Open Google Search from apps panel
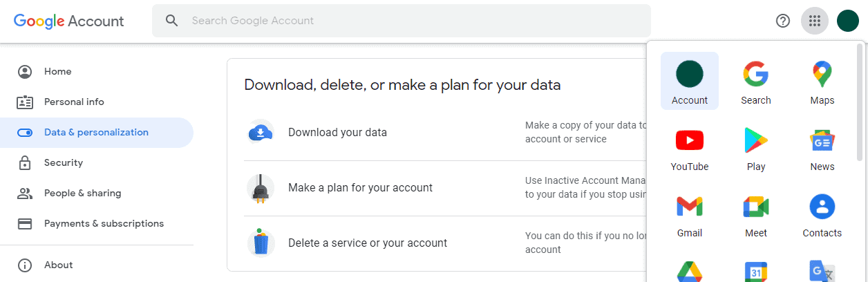Viewport: 868px width, 282px height. 756,81
